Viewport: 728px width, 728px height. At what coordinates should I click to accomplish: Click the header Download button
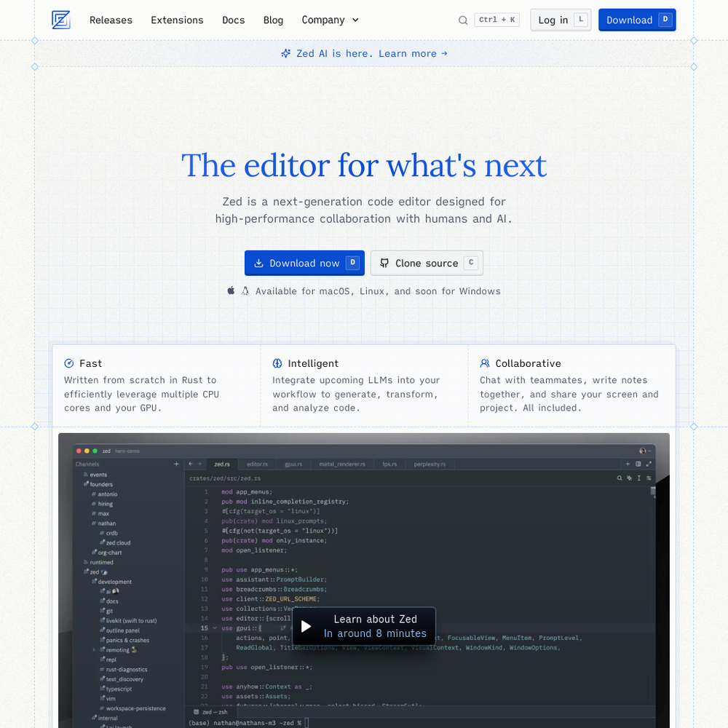[637, 20]
